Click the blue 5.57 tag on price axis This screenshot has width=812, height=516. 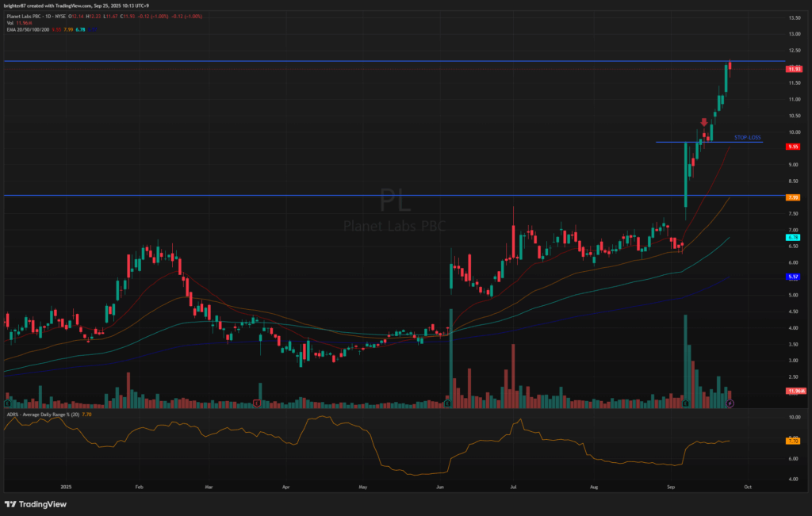793,277
